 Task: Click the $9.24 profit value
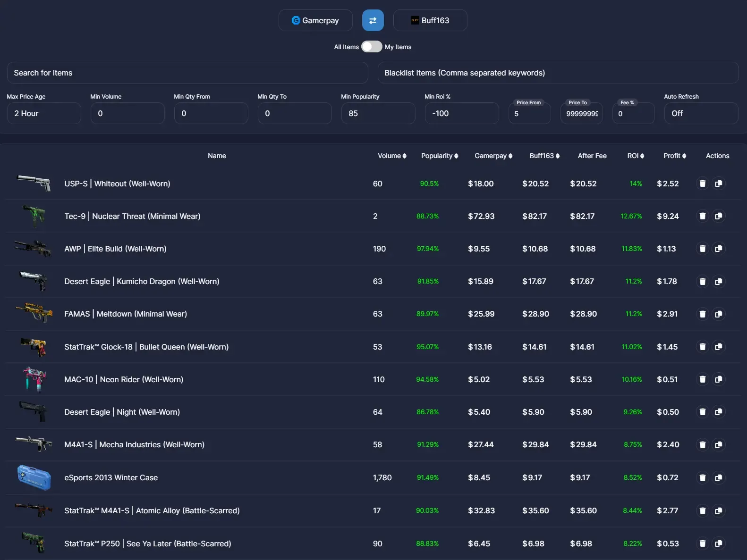tap(668, 216)
